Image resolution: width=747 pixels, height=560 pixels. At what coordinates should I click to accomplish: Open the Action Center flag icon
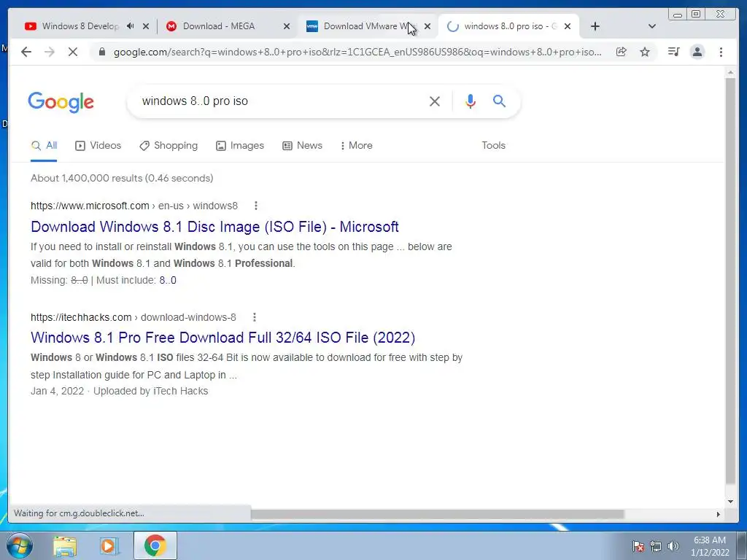(638, 546)
